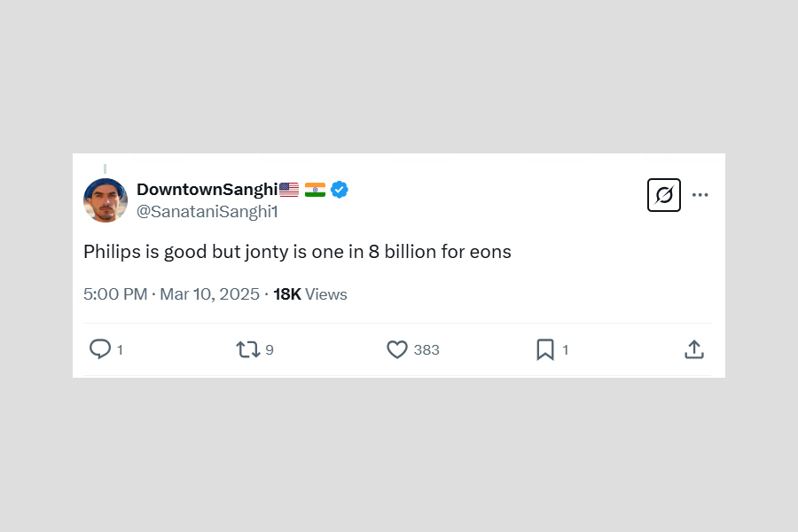Click the tweet text about Philips and jonty
Viewport: 798px width, 532px height.
click(297, 252)
